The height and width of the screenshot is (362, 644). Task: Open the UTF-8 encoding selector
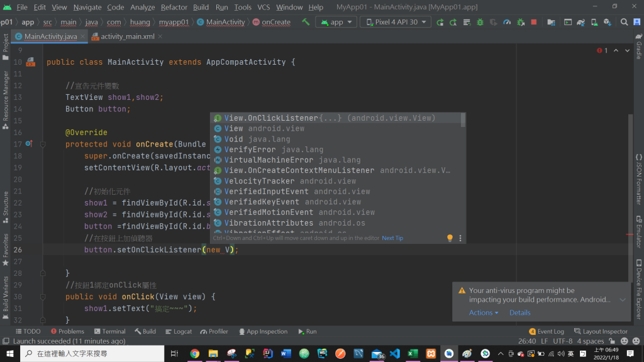[562, 341]
